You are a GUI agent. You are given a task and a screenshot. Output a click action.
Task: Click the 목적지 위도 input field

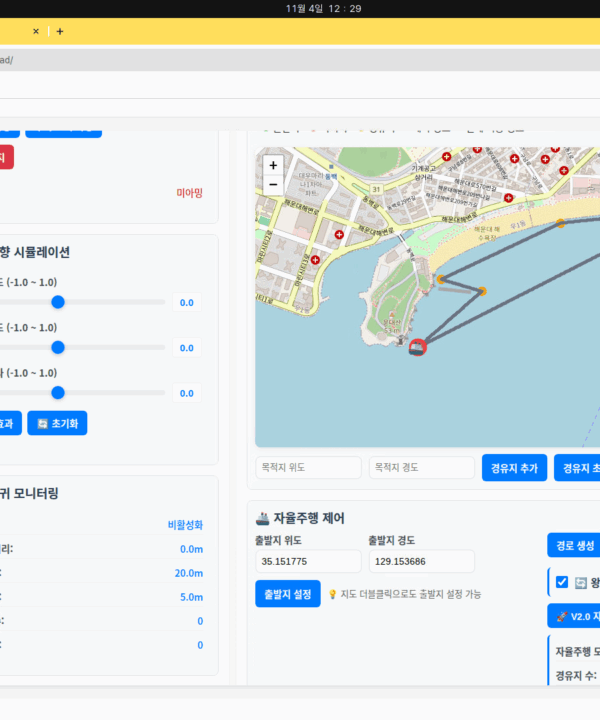pyautogui.click(x=308, y=467)
